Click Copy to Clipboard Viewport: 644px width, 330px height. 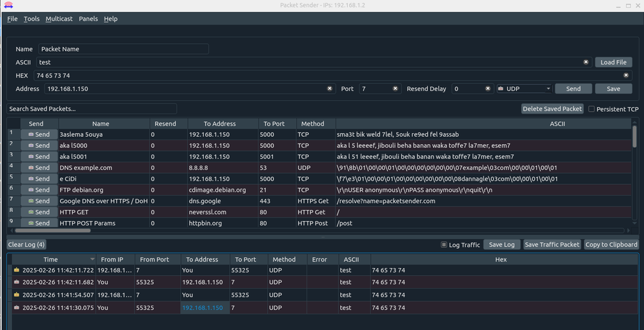click(611, 245)
